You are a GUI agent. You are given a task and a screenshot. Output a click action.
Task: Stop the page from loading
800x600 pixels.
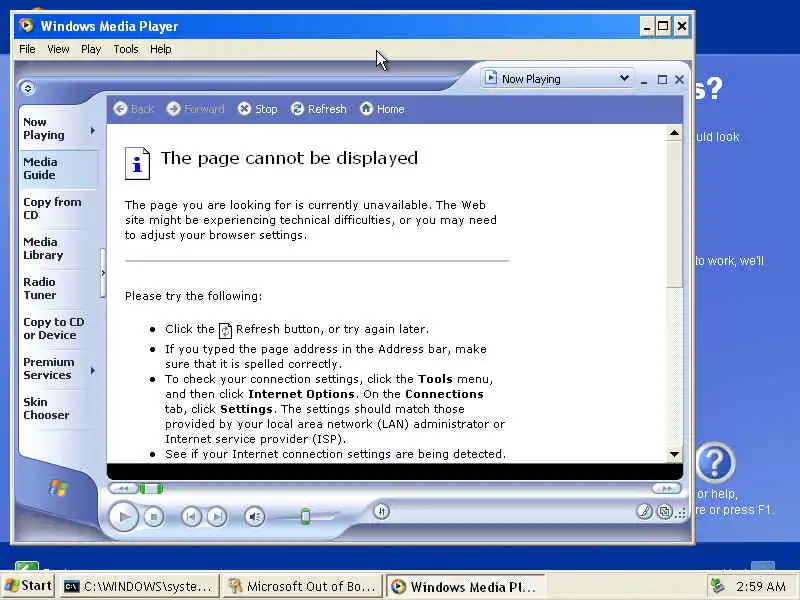pyautogui.click(x=258, y=109)
